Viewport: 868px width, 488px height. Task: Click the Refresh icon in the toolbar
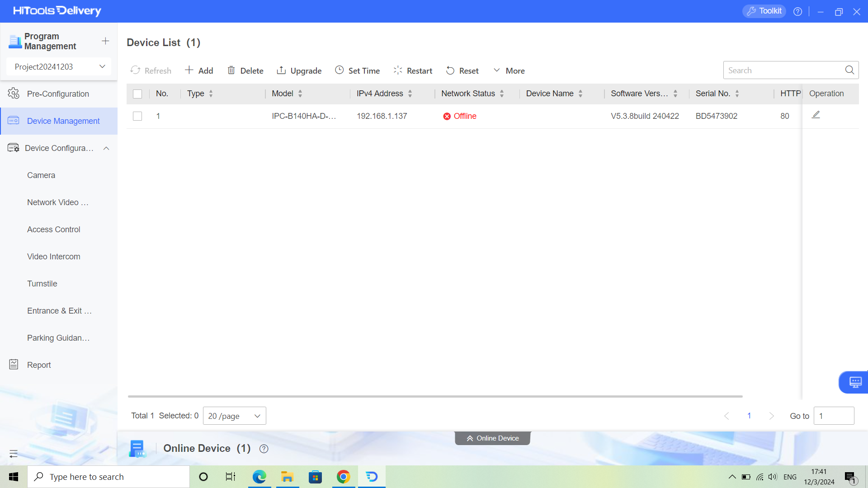[135, 70]
